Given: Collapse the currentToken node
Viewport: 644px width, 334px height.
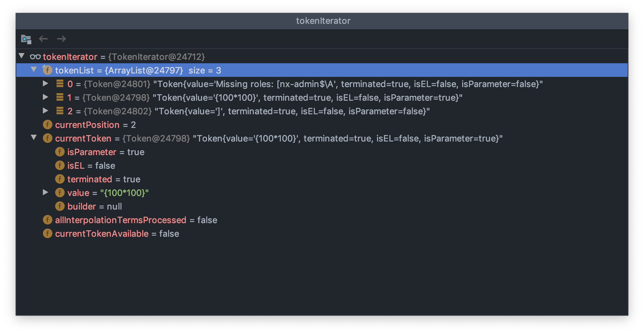Looking at the screenshot, I should coord(34,137).
